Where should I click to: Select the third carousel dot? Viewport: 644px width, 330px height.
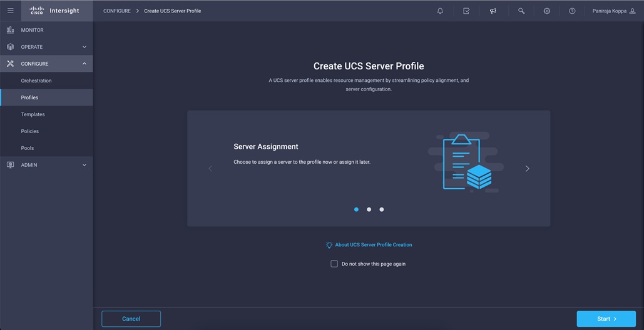tap(382, 209)
